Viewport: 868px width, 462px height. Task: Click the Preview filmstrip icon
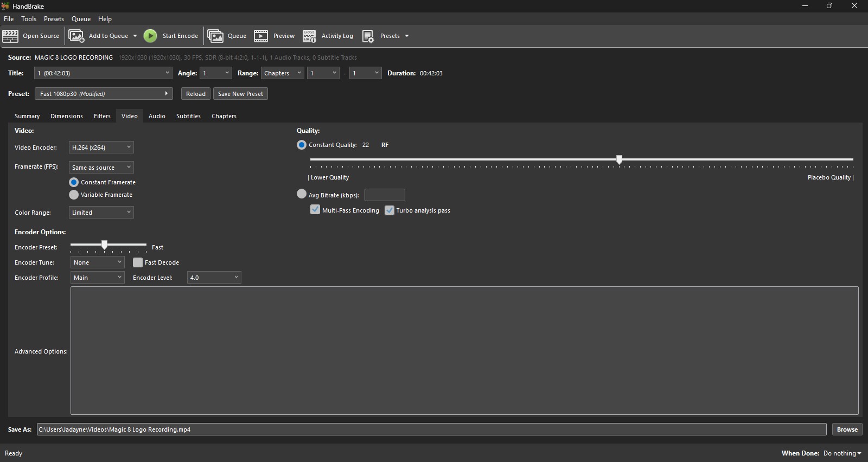[x=261, y=36]
